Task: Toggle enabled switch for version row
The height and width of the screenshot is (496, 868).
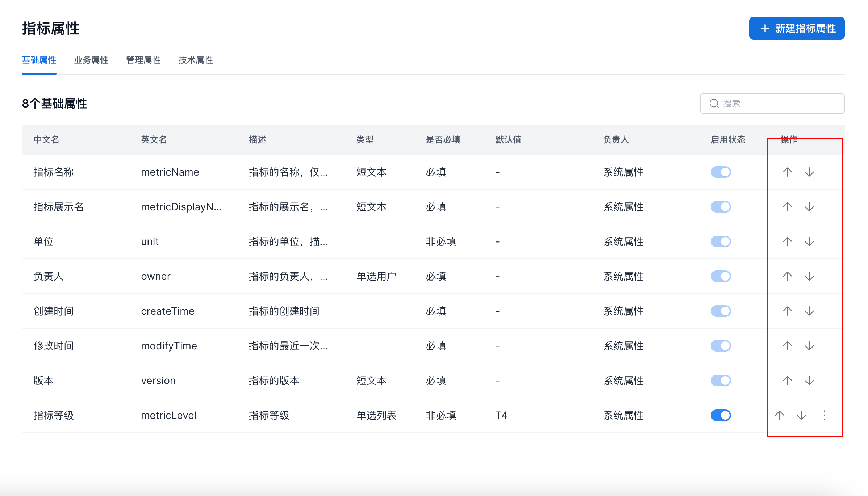Action: [x=721, y=381]
